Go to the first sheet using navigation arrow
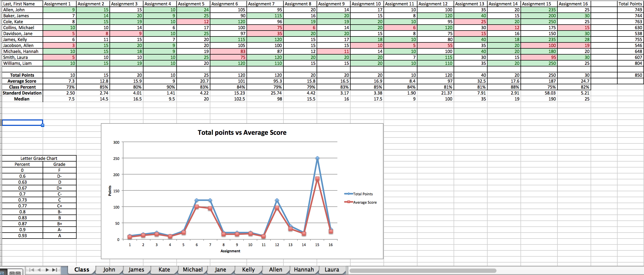This screenshot has height=275, width=644. point(32,270)
